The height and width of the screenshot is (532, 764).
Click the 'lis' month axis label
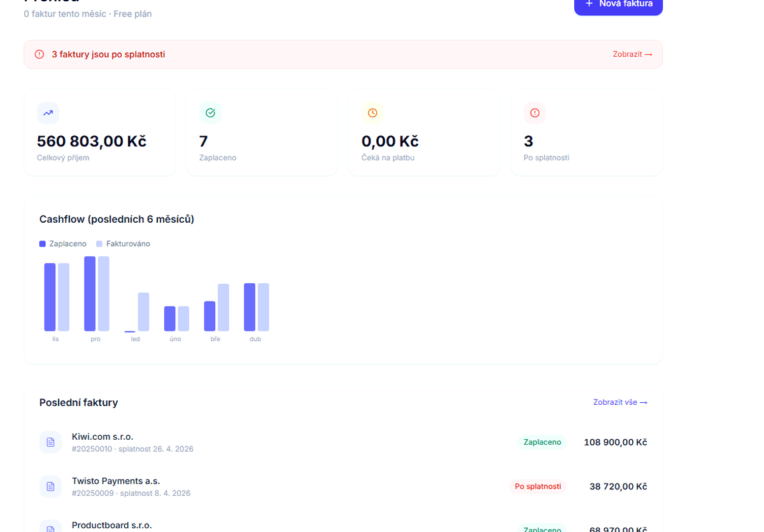(x=56, y=339)
